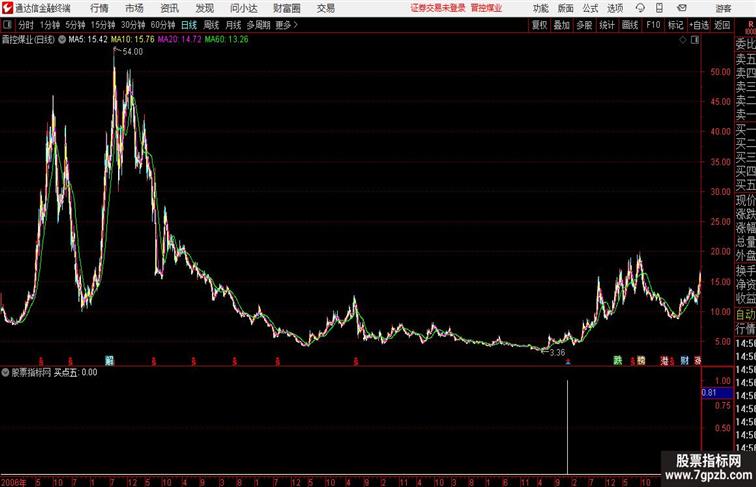Image resolution: width=756 pixels, height=487 pixels.
Task: Click the MA60: 13.26 label
Action: tap(226, 40)
